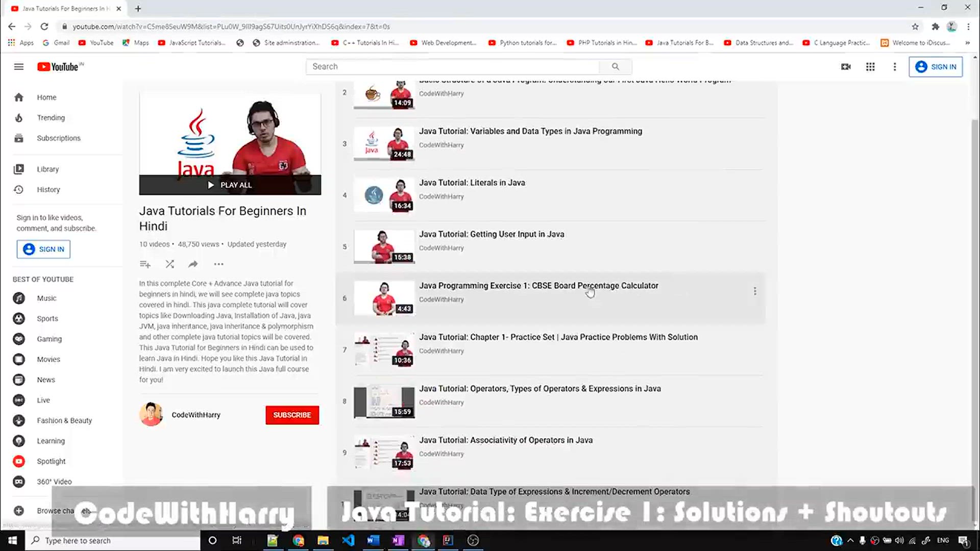The height and width of the screenshot is (551, 980).
Task: Open a new browser tab
Action: coord(138,9)
